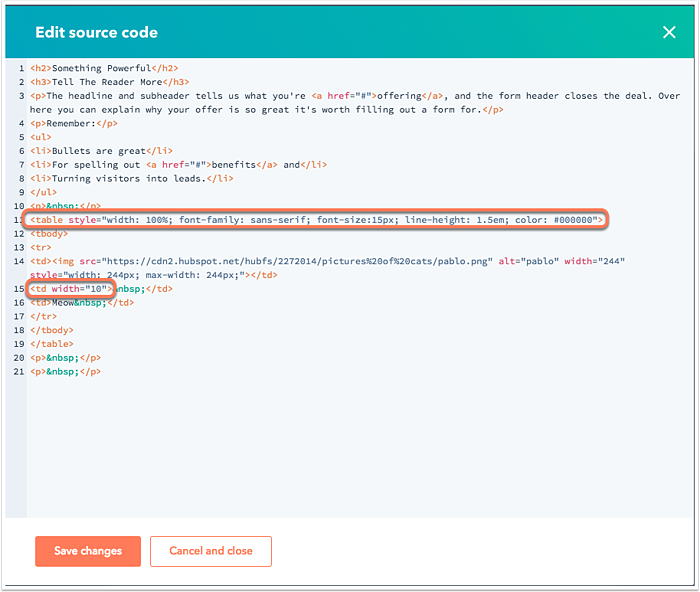This screenshot has width=700, height=592.
Task: Click the closing </tbody> tag line
Action: tap(52, 330)
